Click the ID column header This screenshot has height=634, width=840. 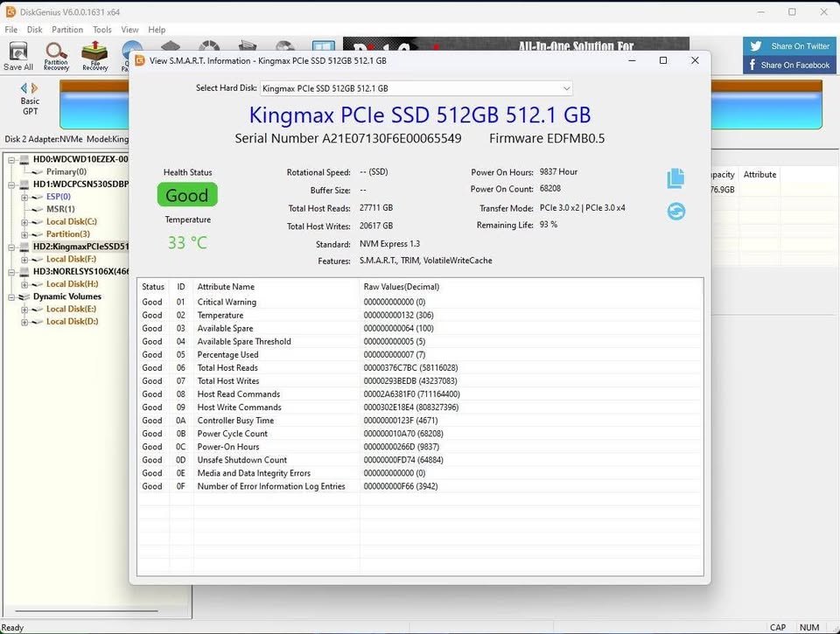(181, 287)
